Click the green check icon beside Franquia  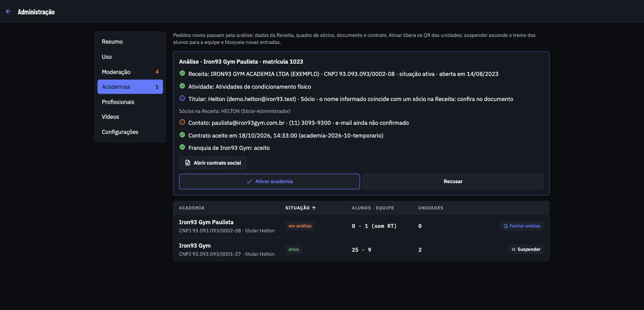click(182, 147)
